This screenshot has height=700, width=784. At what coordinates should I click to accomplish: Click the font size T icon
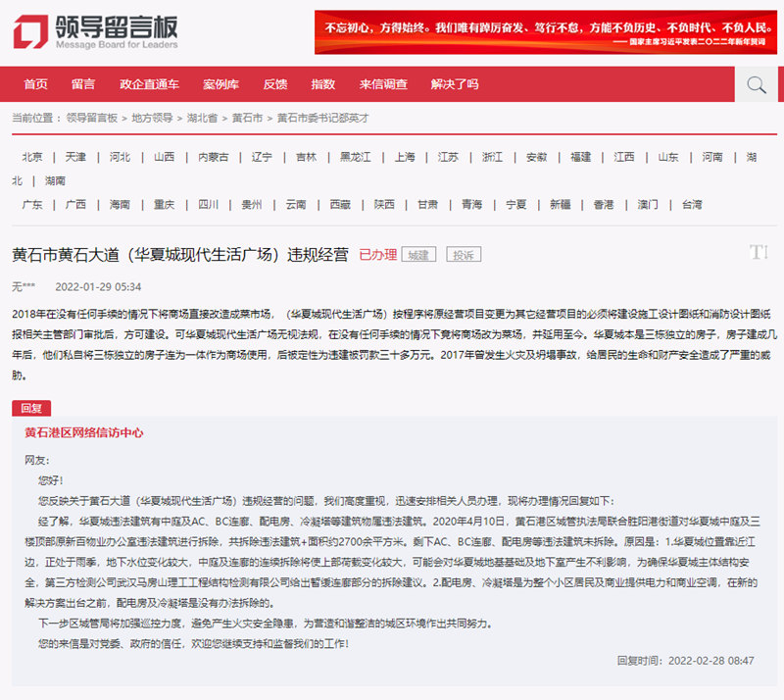[x=759, y=252]
